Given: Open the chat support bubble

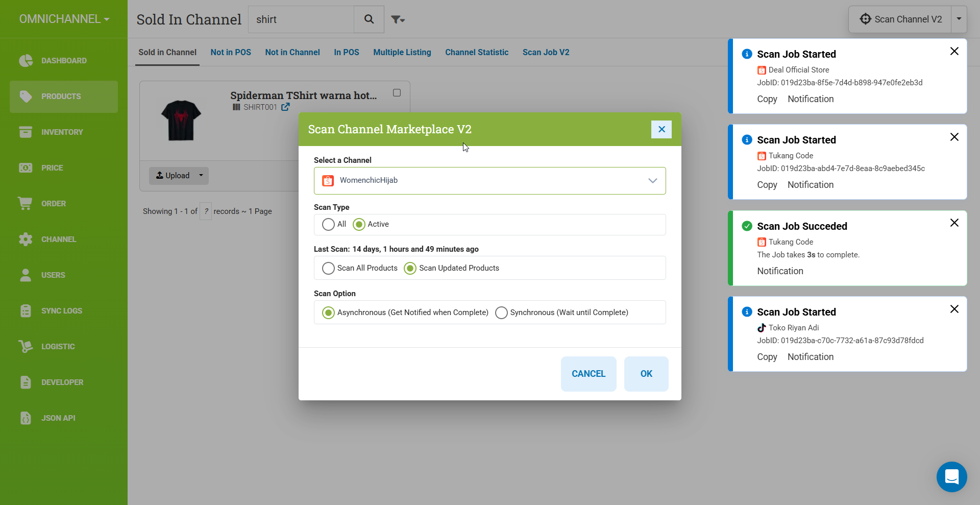Looking at the screenshot, I should tap(952, 477).
